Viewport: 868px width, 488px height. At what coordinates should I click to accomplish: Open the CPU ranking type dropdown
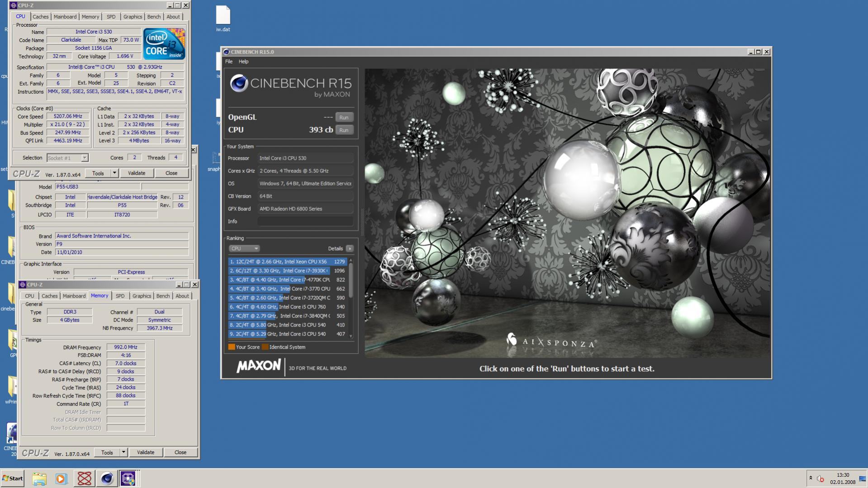pyautogui.click(x=244, y=248)
